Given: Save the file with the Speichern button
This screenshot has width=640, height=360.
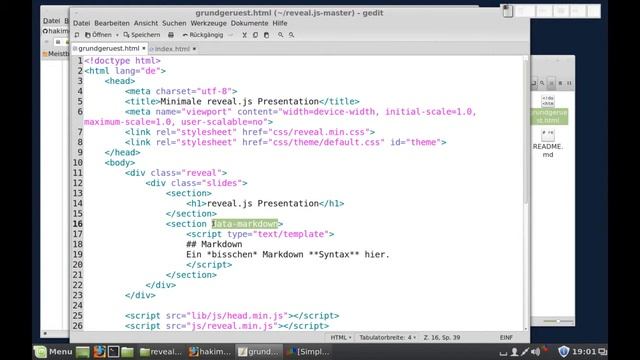Looking at the screenshot, I should pyautogui.click(x=142, y=35).
